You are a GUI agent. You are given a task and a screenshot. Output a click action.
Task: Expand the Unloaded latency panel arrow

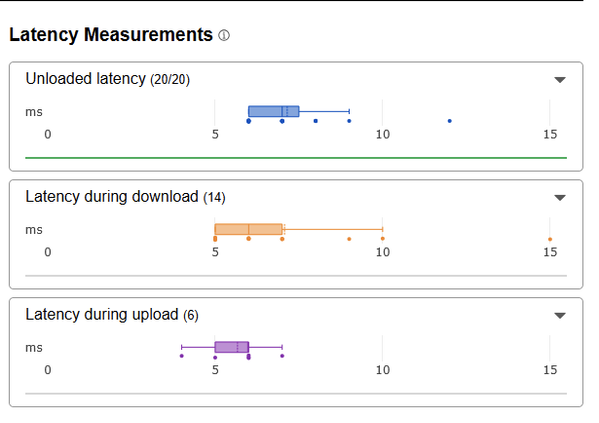(x=560, y=80)
